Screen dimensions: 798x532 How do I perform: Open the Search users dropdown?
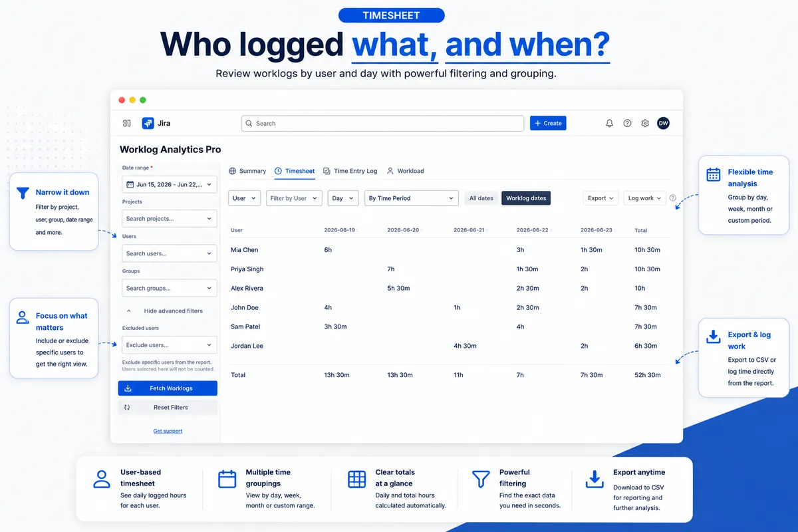170,253
